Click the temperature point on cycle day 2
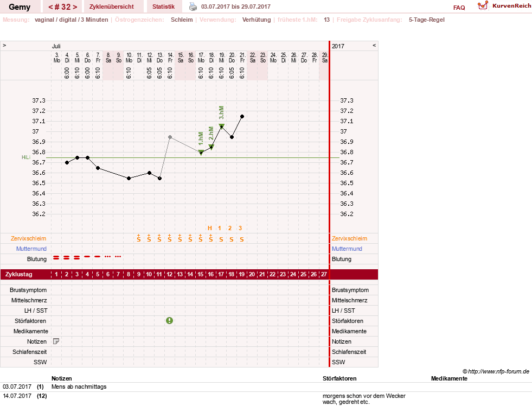The width and height of the screenshot is (532, 418). [x=67, y=163]
